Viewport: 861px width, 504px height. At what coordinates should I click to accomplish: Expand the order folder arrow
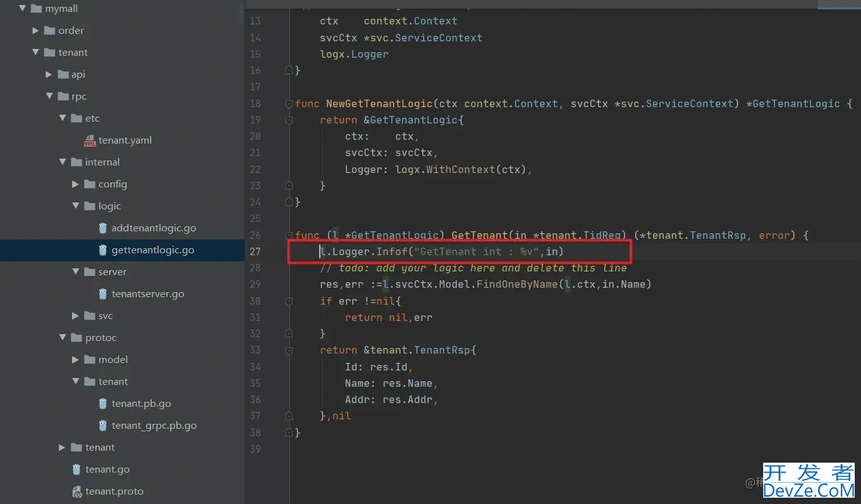[x=36, y=31]
